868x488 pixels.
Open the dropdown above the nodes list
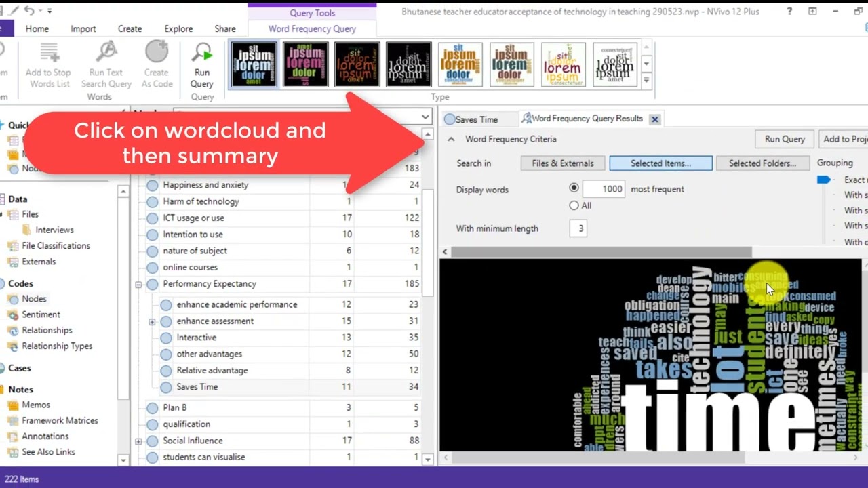[425, 117]
